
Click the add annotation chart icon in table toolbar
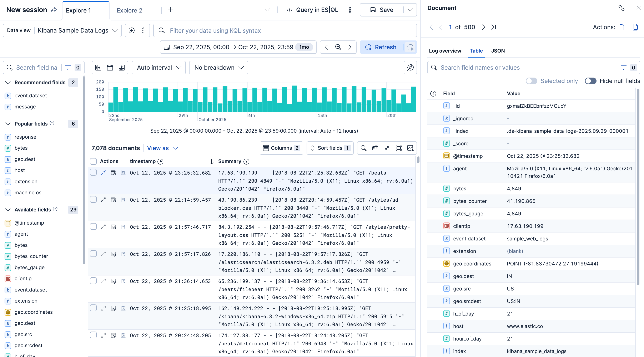click(x=410, y=148)
